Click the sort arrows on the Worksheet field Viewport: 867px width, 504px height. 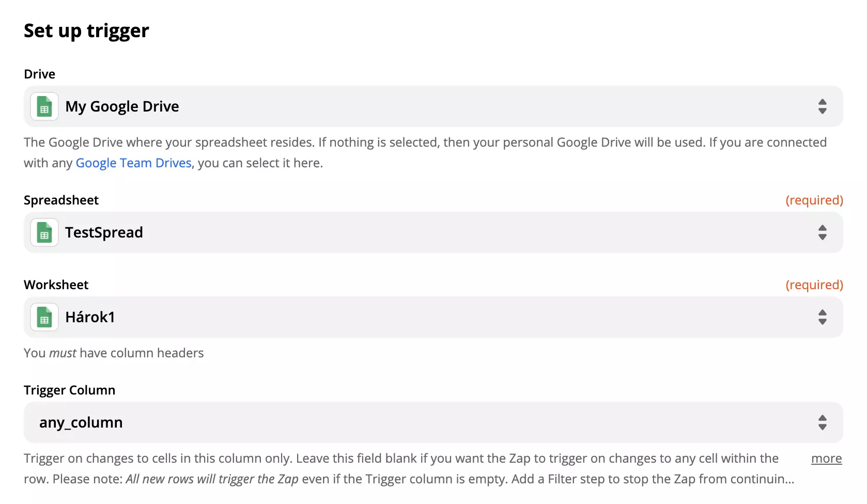click(823, 317)
